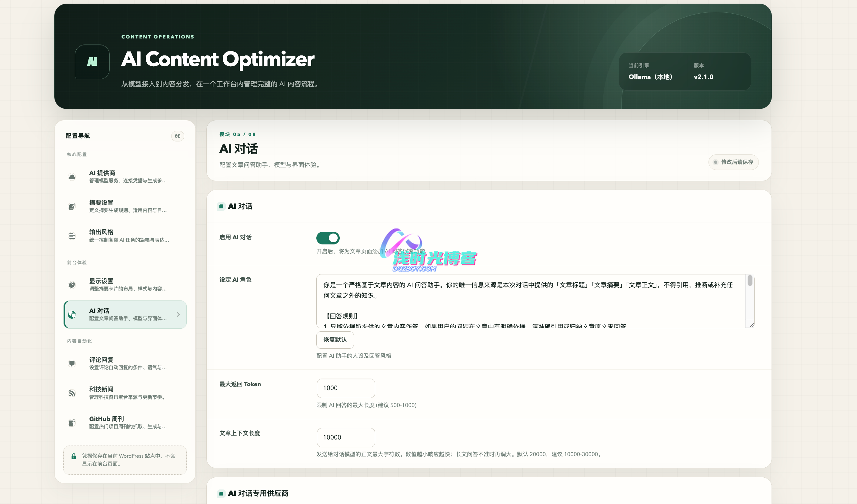Click the 'v2.1.0' version text
The width and height of the screenshot is (857, 504).
704,77
